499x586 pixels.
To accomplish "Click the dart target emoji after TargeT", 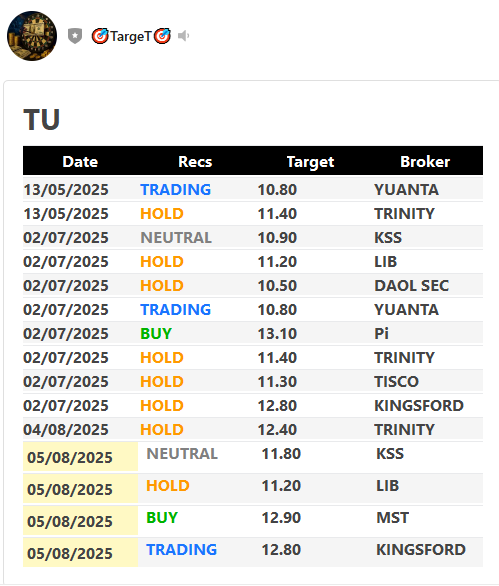I will coord(163,36).
